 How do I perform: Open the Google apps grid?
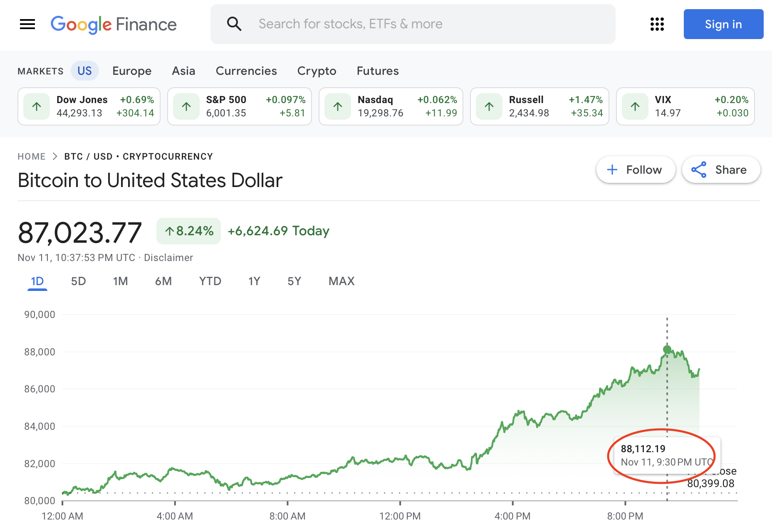pos(657,24)
